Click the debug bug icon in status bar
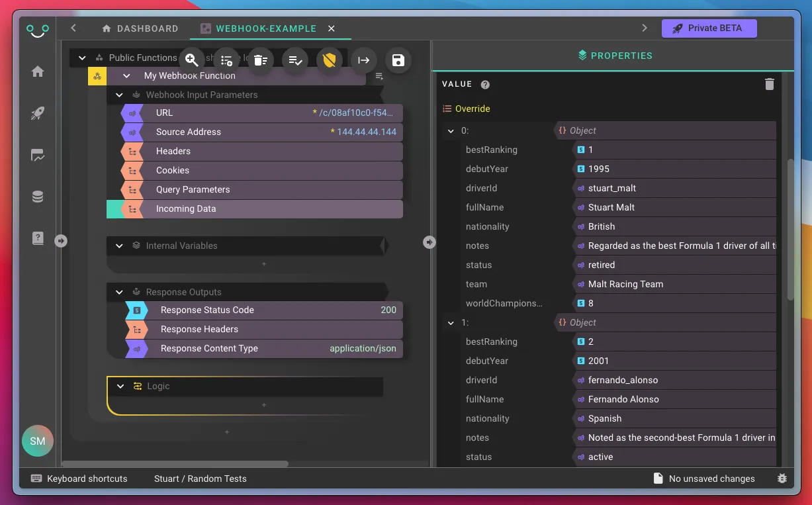812x505 pixels. pyautogui.click(x=782, y=479)
